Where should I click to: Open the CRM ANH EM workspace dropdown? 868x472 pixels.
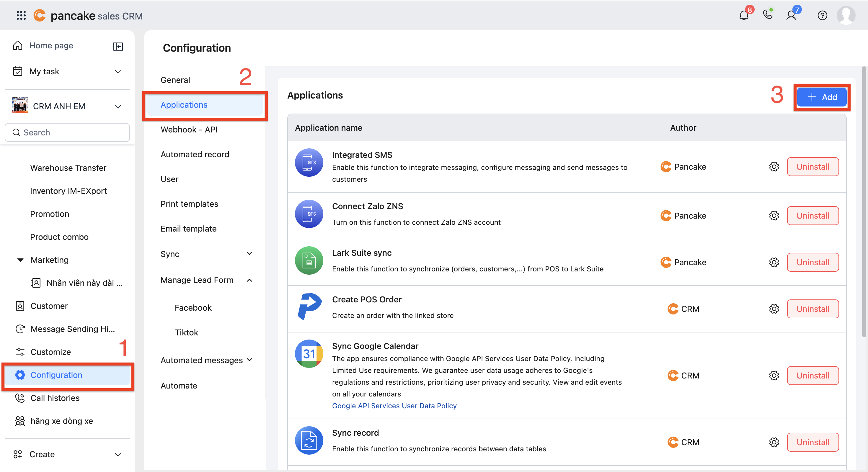pos(118,106)
